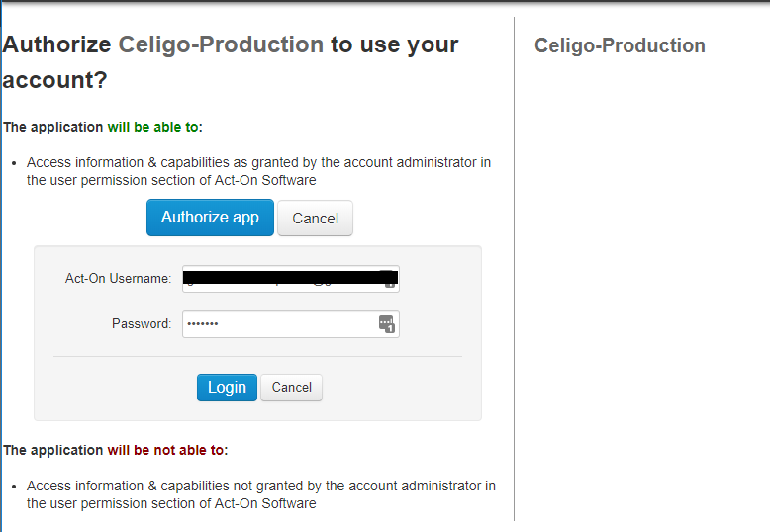Click Cancel beside the Login button

click(291, 388)
